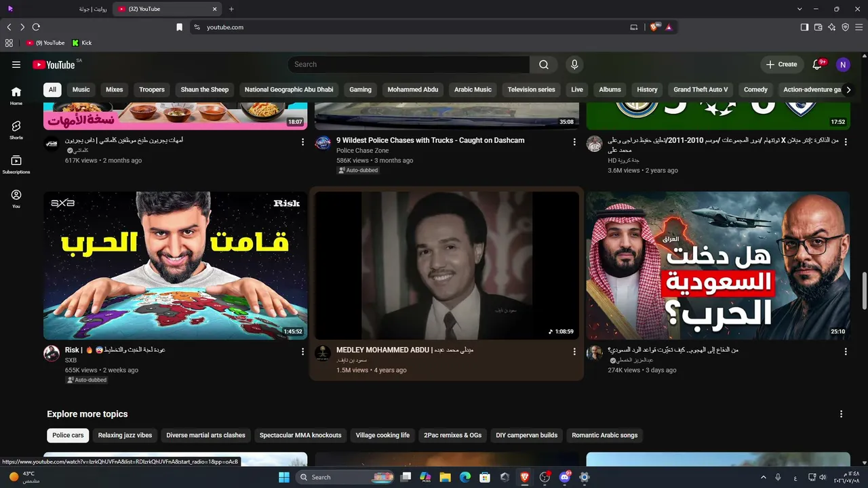Image resolution: width=868 pixels, height=488 pixels.
Task: Open the Windows Start menu
Action: pos(284,477)
